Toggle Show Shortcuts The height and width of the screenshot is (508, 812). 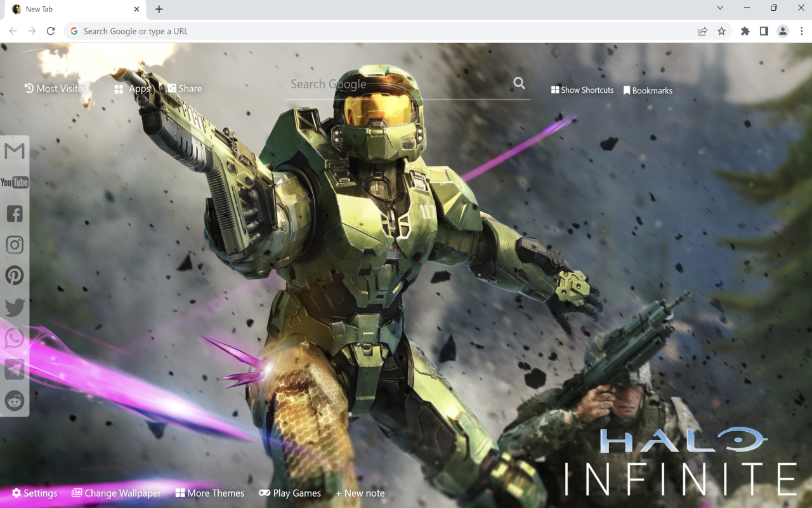pos(582,90)
